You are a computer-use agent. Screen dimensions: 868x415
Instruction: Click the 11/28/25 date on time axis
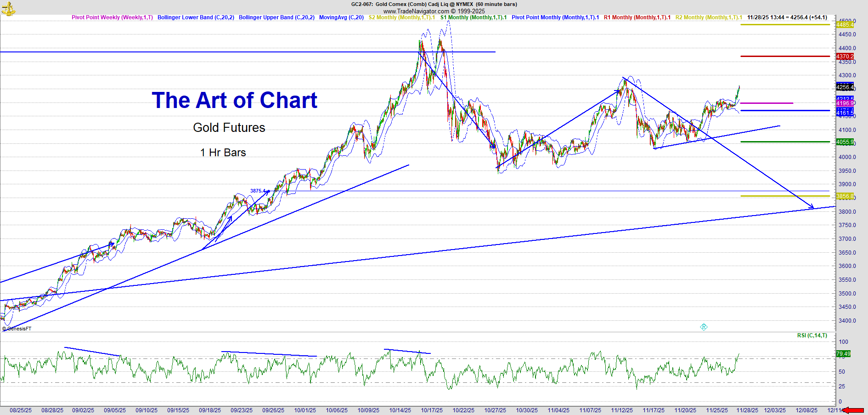[x=748, y=410]
